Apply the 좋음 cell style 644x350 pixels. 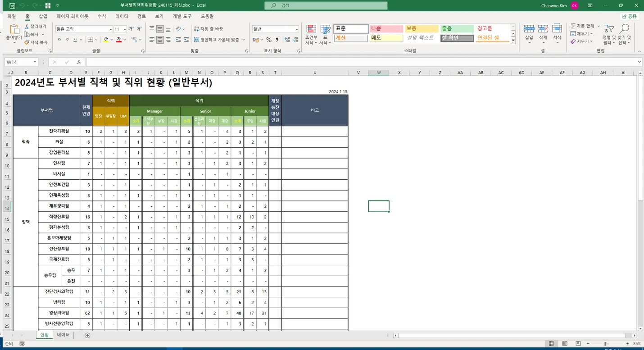coord(457,28)
